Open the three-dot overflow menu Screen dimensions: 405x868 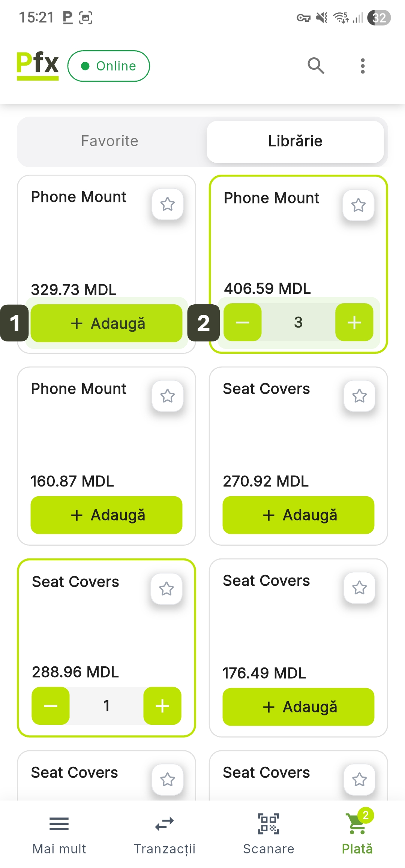[x=362, y=66]
